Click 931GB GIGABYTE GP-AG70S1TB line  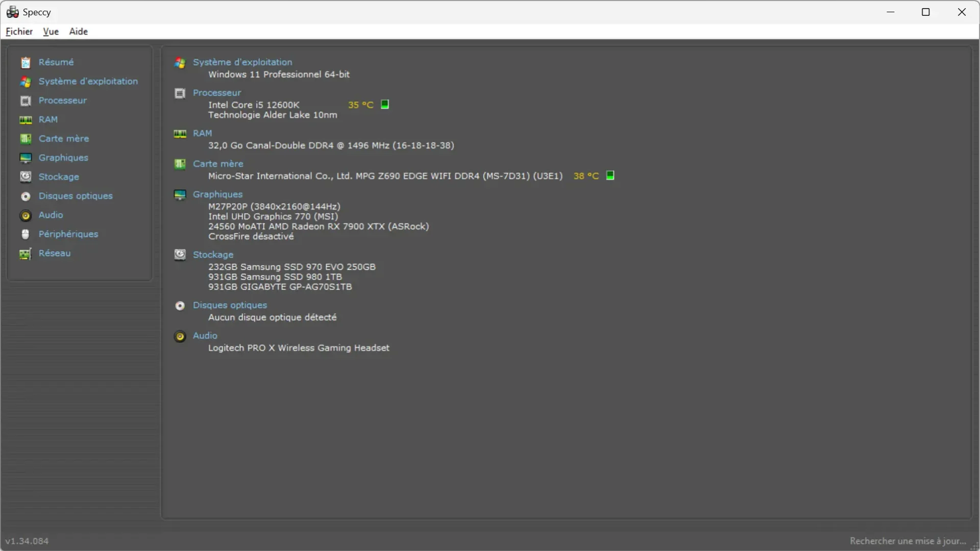click(280, 287)
